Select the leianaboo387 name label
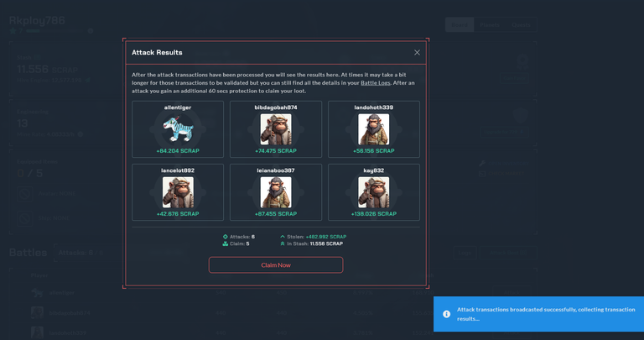Viewport: 644px width, 340px height. tap(276, 170)
